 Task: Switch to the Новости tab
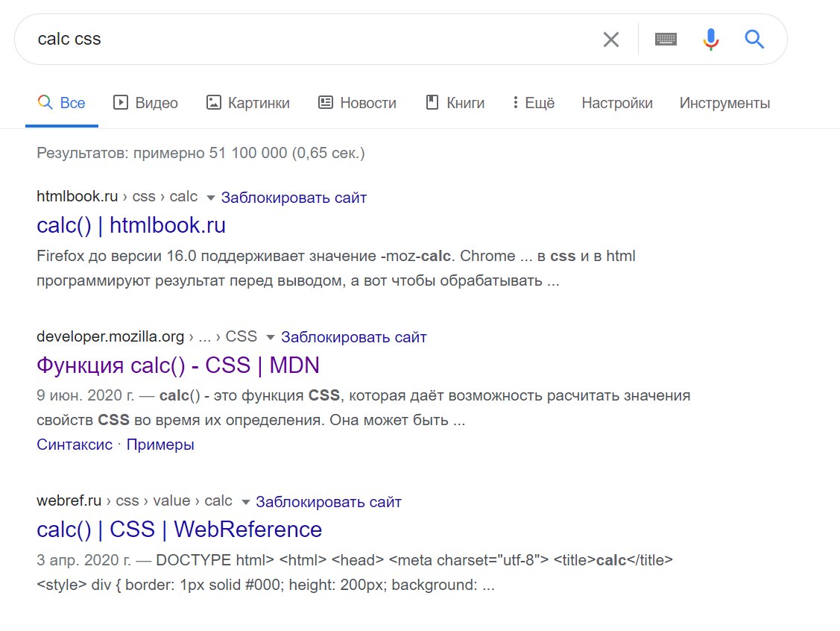coord(357,102)
